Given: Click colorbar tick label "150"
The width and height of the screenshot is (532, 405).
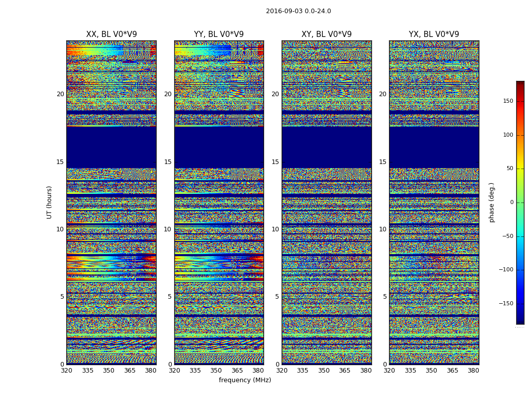Looking at the screenshot, I should click(508, 101).
